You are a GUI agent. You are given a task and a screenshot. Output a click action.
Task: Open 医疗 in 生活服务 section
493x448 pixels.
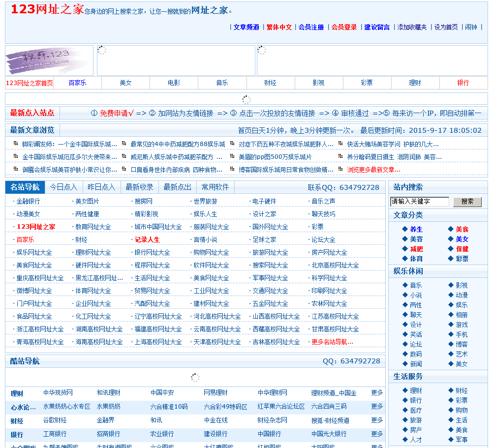click(416, 411)
